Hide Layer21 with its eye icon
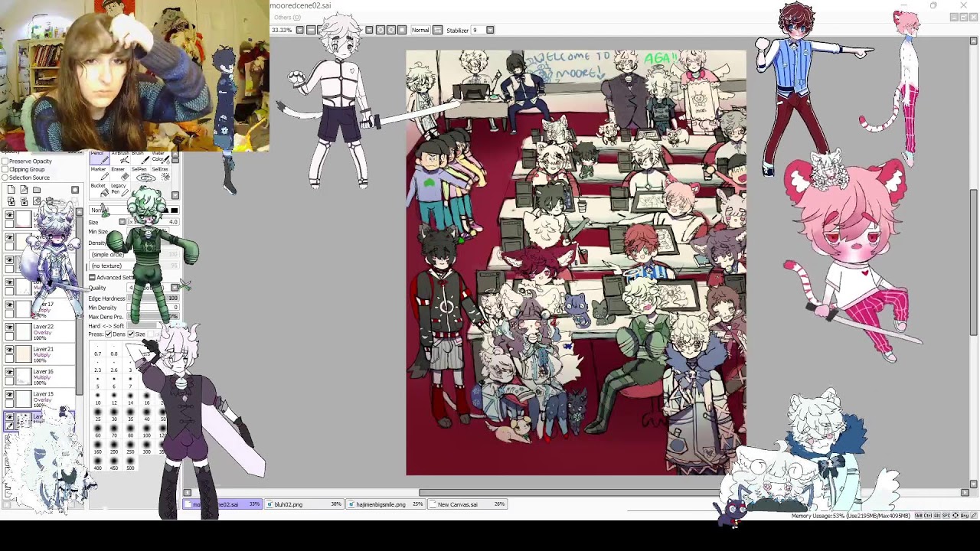This screenshot has height=551, width=980. [x=9, y=349]
